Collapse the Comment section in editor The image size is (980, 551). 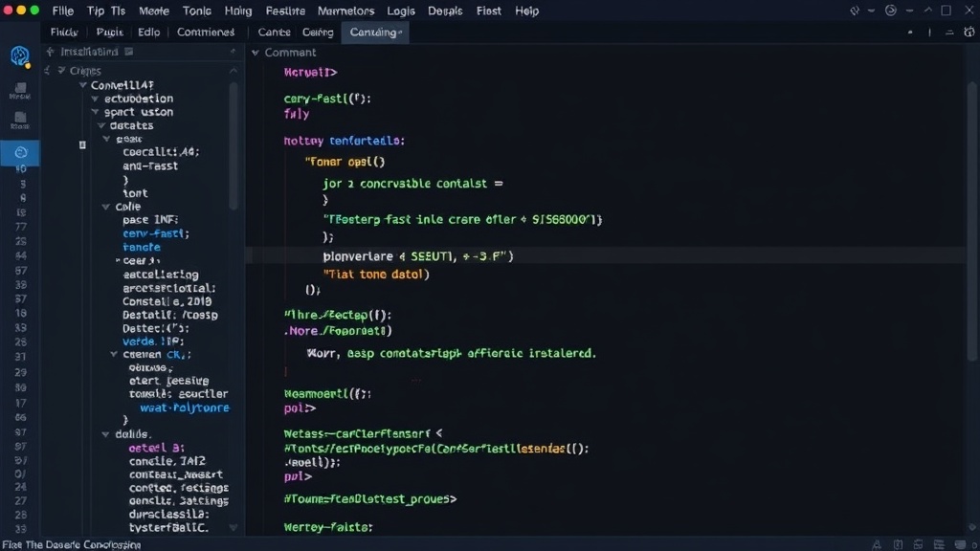coord(255,53)
